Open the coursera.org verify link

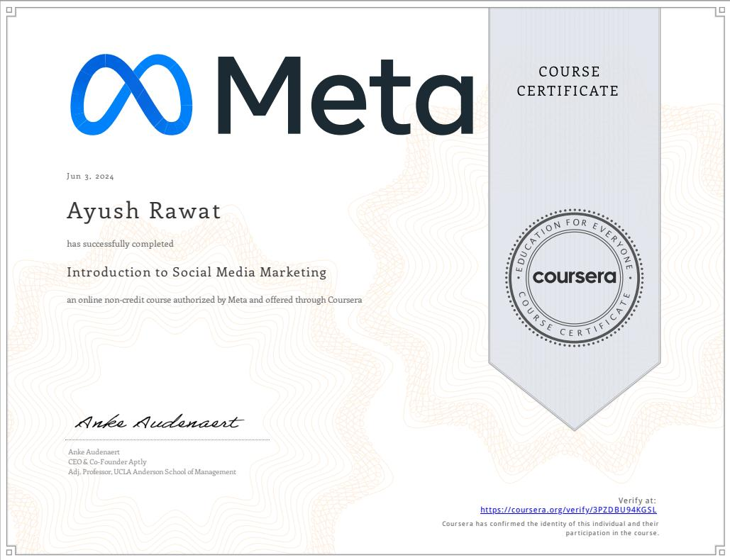(x=568, y=510)
